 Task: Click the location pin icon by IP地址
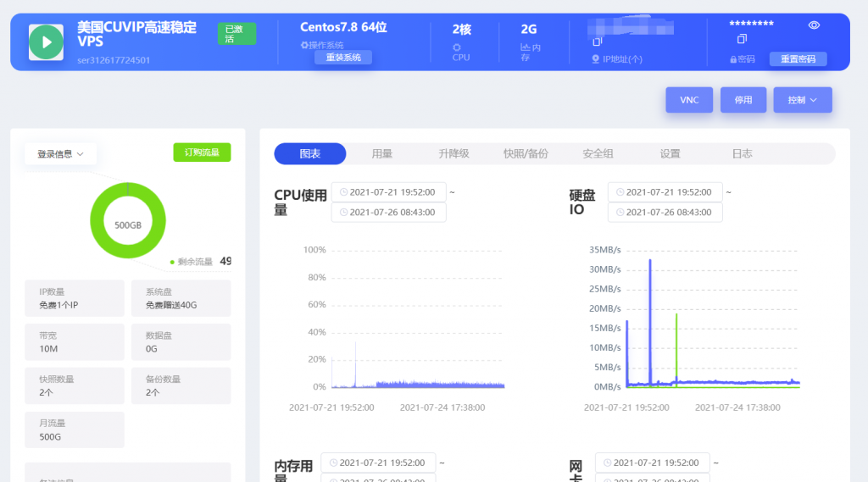coord(595,59)
